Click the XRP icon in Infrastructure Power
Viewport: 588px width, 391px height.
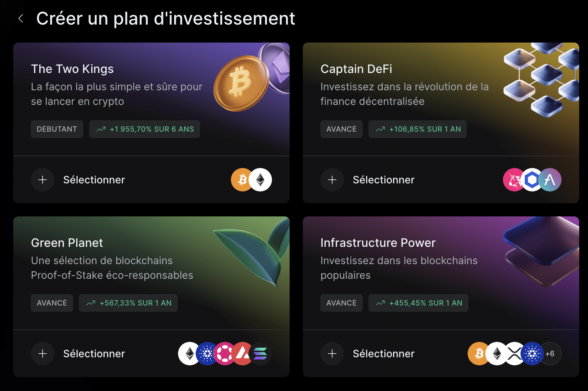[515, 354]
